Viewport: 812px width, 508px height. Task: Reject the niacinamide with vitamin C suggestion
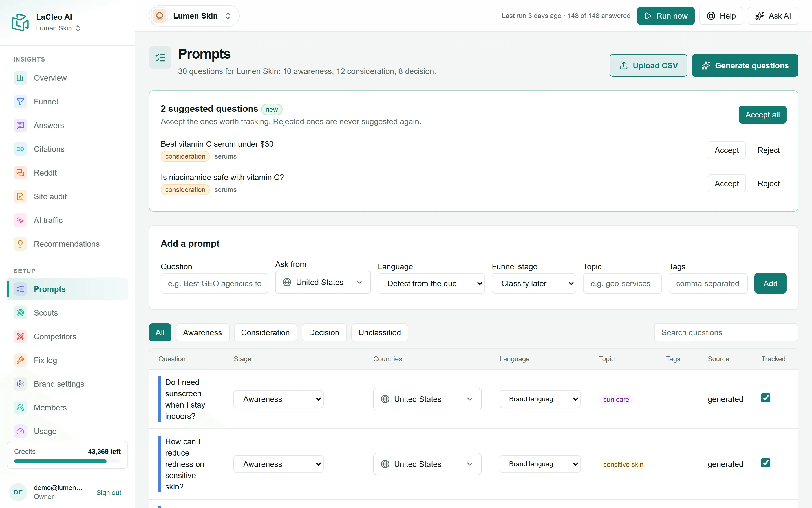(768, 183)
